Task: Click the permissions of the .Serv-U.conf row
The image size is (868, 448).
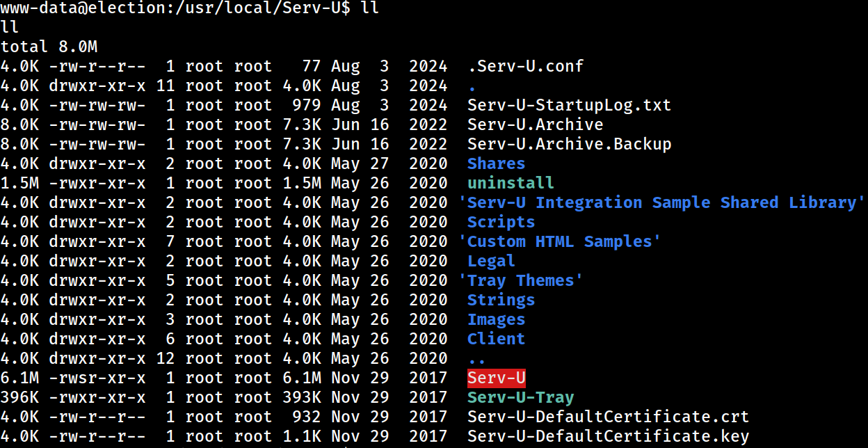Action: [x=97, y=66]
